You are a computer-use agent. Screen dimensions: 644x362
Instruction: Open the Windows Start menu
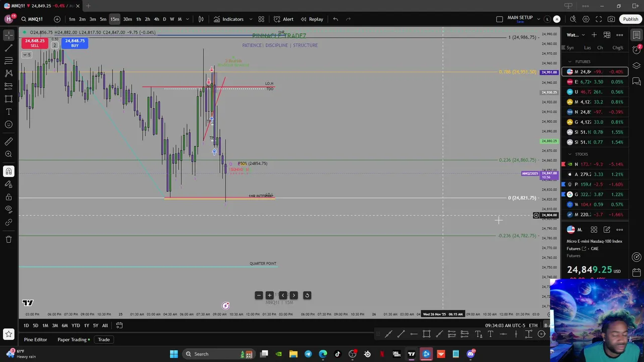[x=174, y=354]
